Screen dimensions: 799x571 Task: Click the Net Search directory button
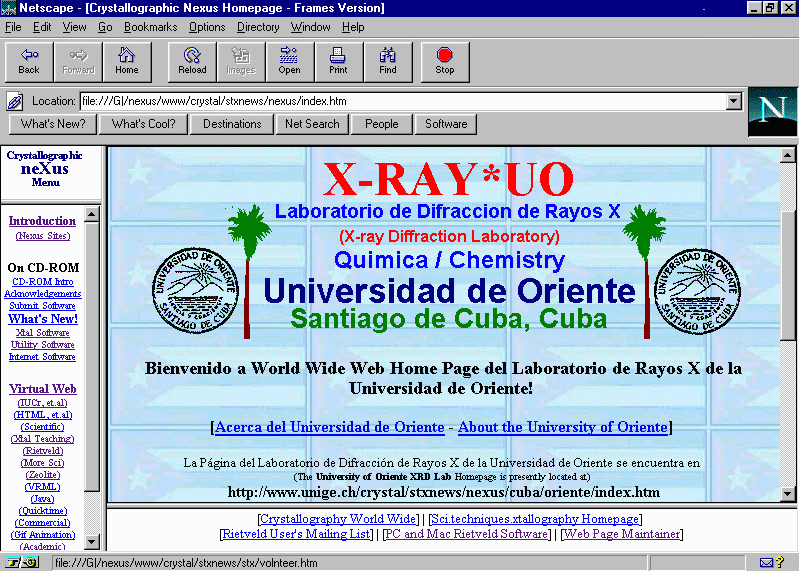(312, 124)
